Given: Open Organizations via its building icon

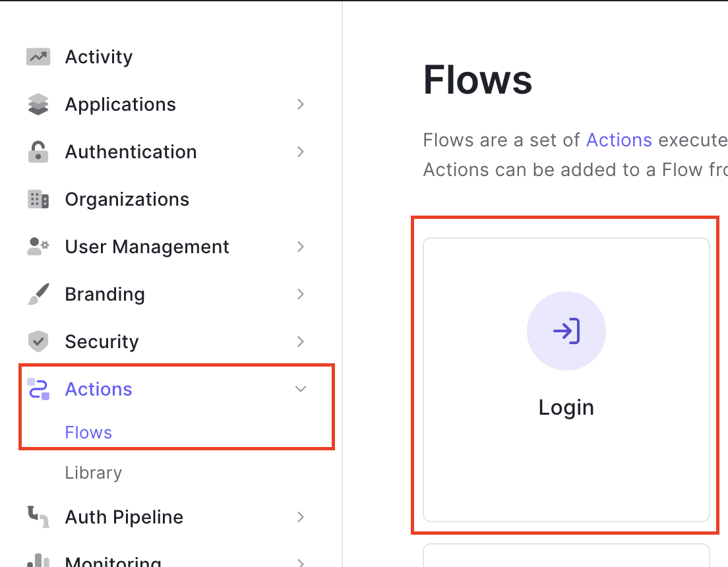Looking at the screenshot, I should point(38,199).
